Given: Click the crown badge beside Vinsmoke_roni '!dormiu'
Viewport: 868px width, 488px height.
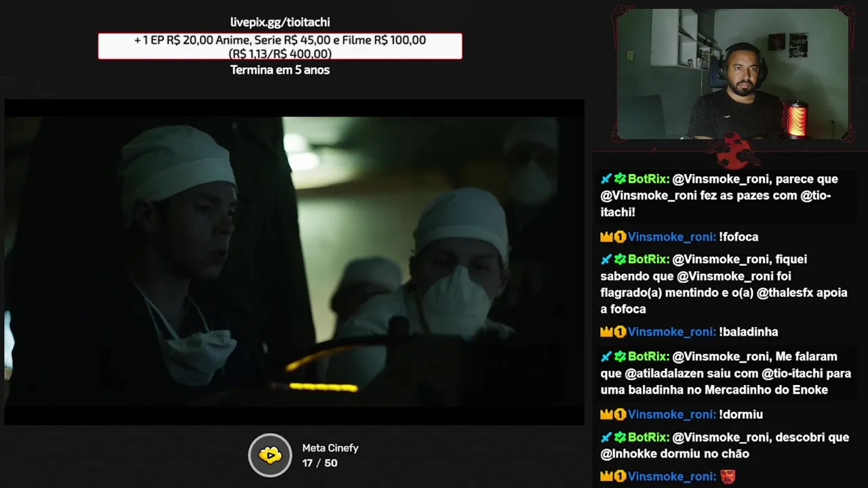Looking at the screenshot, I should (x=606, y=415).
